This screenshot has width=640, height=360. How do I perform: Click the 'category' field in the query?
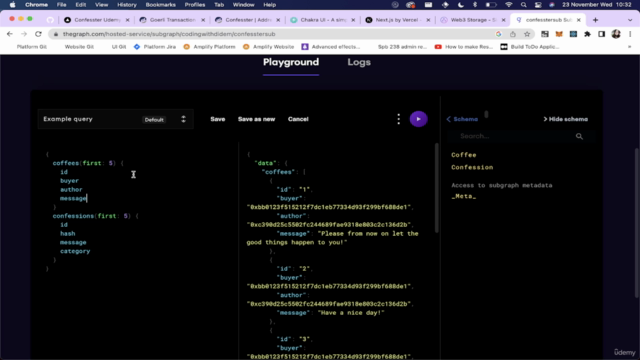pos(75,251)
